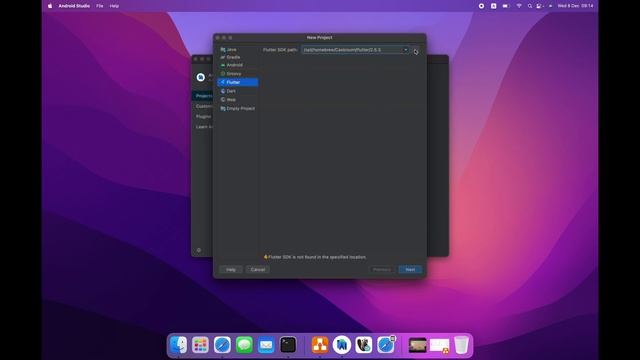Open Android Studio from the dock
The image size is (640, 360).
[342, 345]
